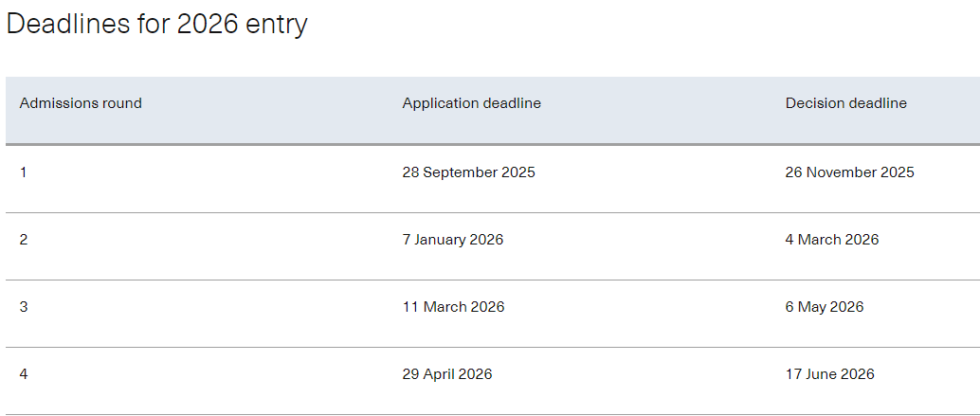Select the 'Admissions round' column header

[x=81, y=103]
